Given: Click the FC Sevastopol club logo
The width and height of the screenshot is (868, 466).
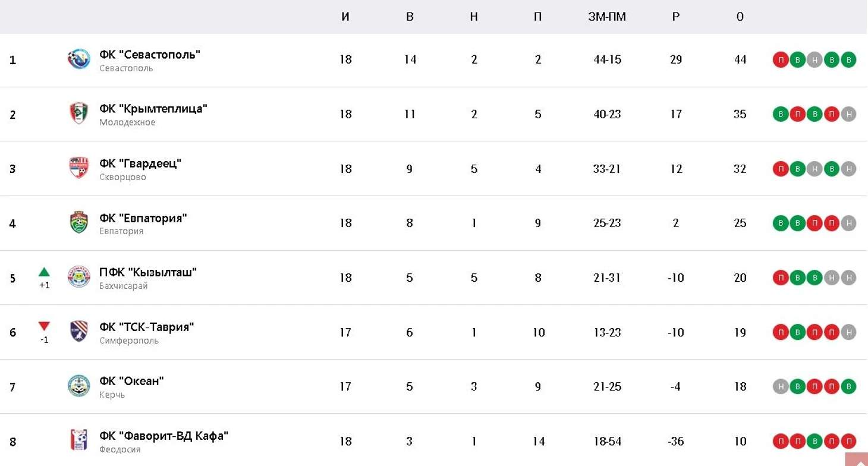Looking at the screenshot, I should point(79,59).
